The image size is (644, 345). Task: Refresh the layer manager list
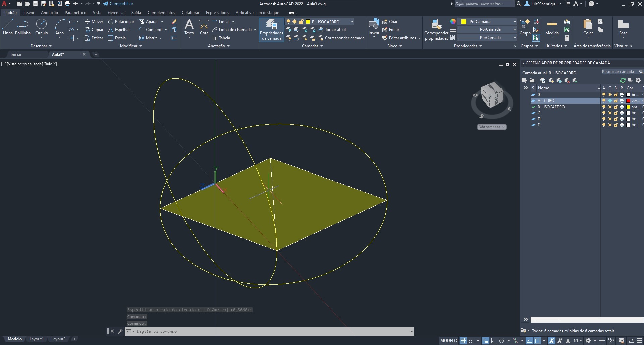(623, 80)
